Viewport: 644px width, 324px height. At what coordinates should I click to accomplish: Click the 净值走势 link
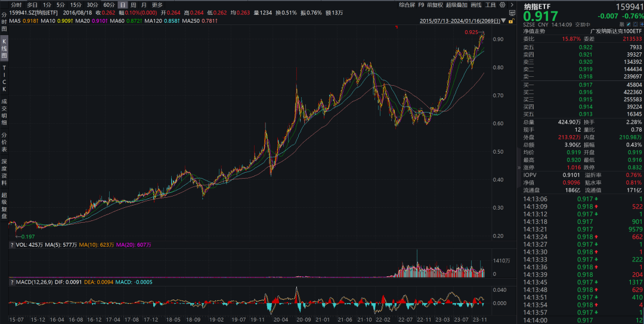pos(534,31)
